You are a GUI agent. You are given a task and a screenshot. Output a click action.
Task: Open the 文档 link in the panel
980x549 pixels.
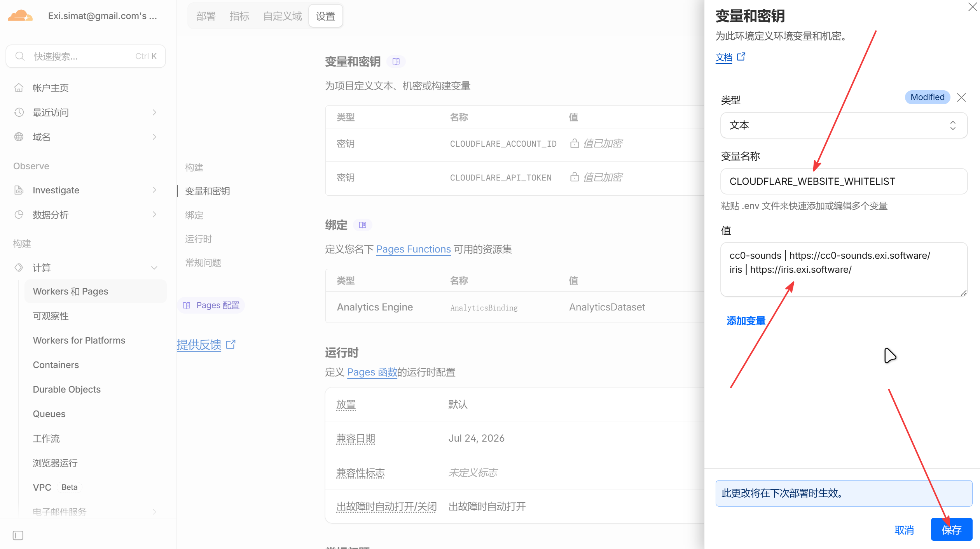point(724,58)
